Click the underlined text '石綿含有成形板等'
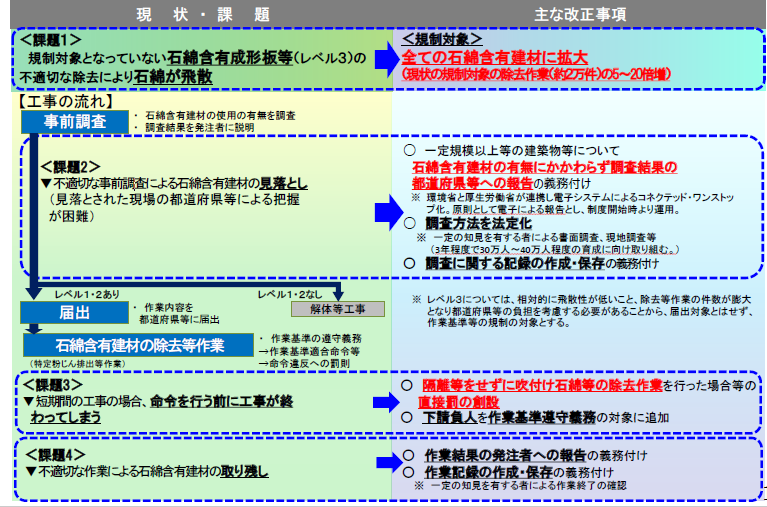The height and width of the screenshot is (507, 767). click(230, 58)
